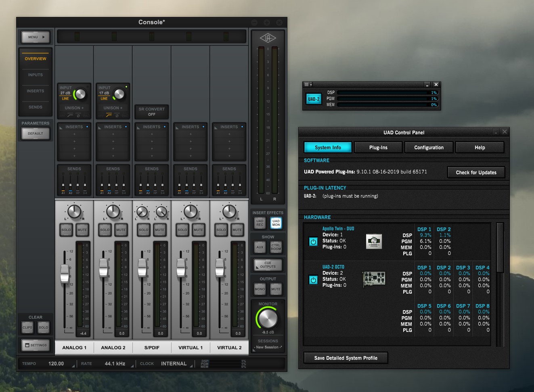Viewport: 534px width, 392px height.
Task: Add plug-in to first Analog 1 insert slot
Action: click(74, 134)
